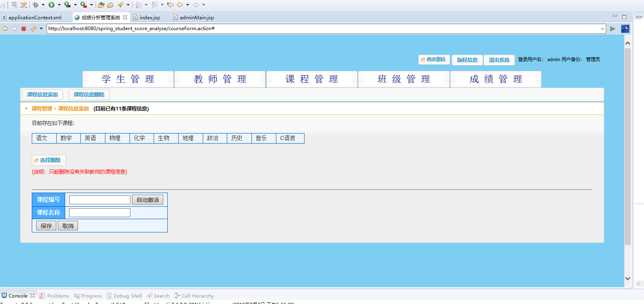Image resolution: width=644 pixels, height=304 pixels.
Task: Open the coverage run dropdown arrow
Action: click(x=75, y=5)
